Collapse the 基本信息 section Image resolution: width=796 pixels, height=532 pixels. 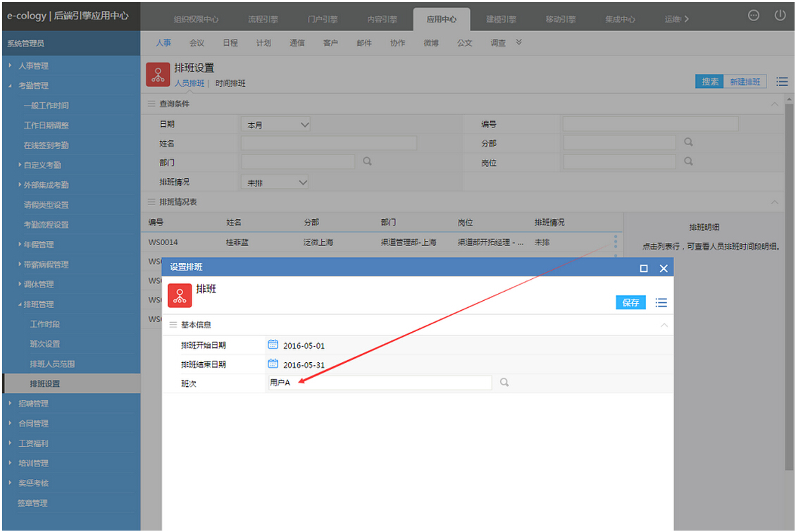pyautogui.click(x=663, y=325)
